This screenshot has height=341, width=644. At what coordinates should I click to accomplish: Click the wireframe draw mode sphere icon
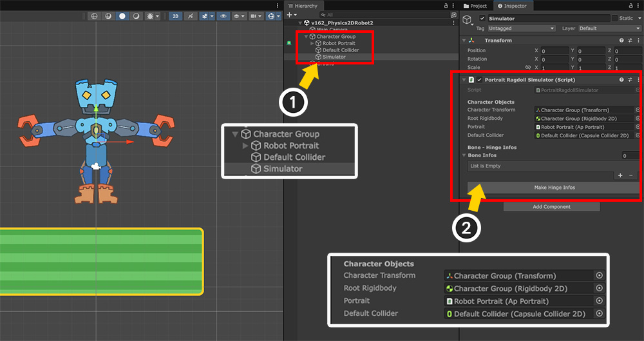tap(93, 15)
